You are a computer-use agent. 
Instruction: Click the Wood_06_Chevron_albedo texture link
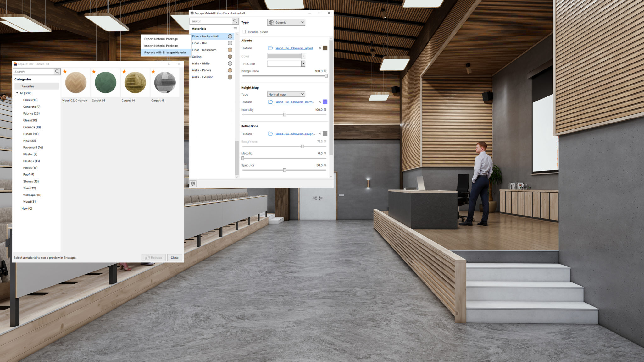pyautogui.click(x=294, y=48)
